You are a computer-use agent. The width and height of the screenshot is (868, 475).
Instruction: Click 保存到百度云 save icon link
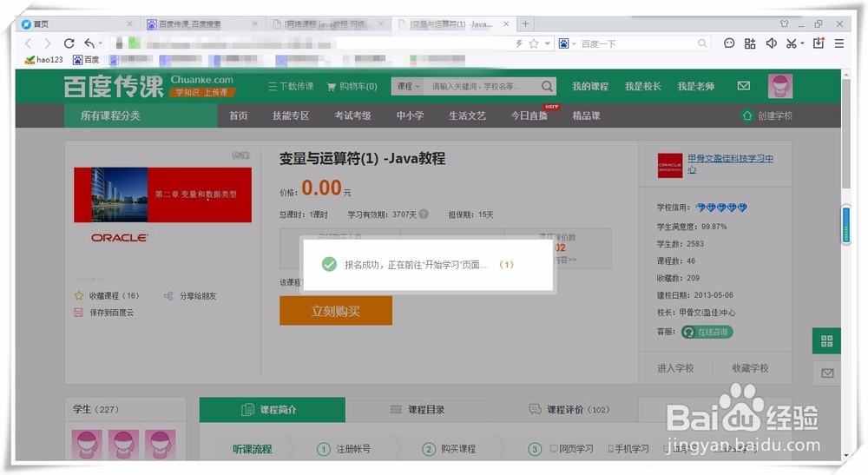(x=103, y=313)
